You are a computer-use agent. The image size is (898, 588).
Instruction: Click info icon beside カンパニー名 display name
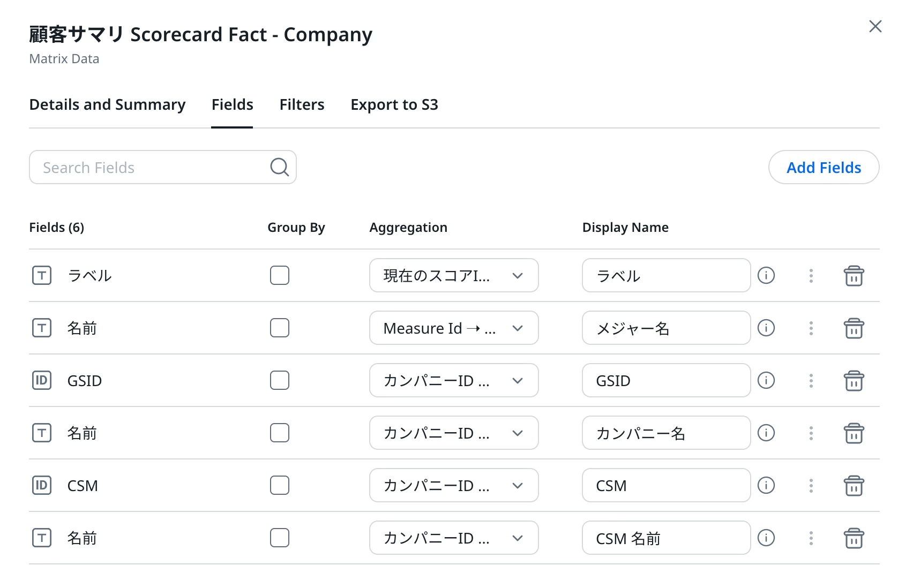[766, 433]
